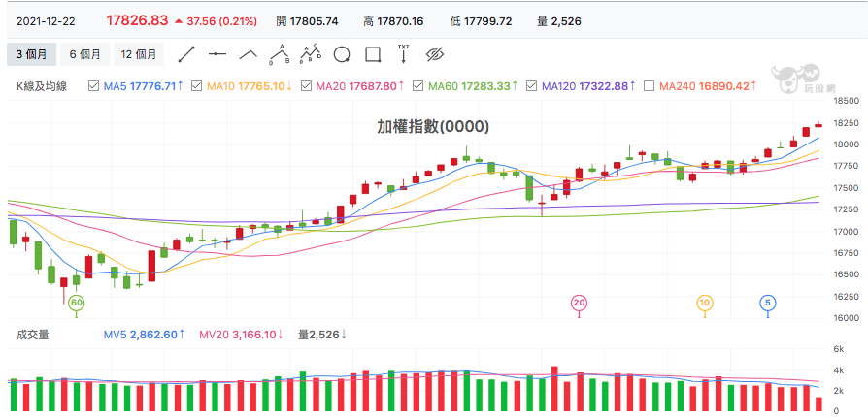Click the green 60 marker on chart
Viewport: 868px width, 417px height.
[77, 303]
